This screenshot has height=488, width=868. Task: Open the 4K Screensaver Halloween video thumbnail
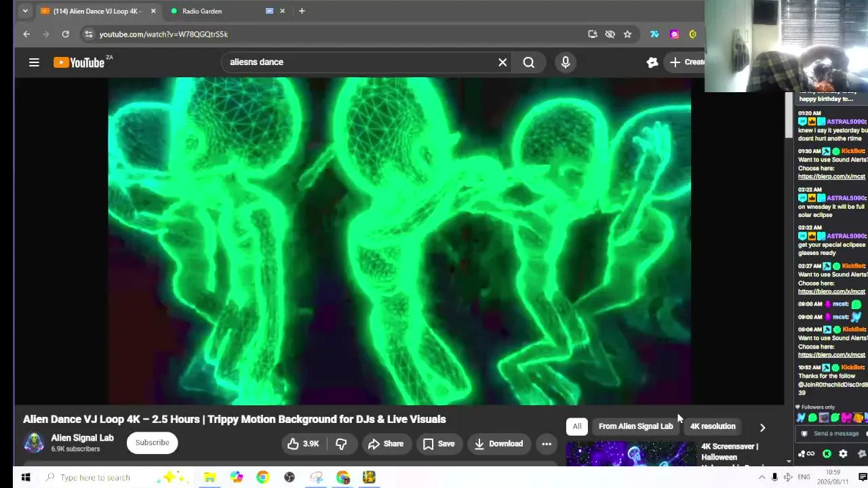coord(631,454)
